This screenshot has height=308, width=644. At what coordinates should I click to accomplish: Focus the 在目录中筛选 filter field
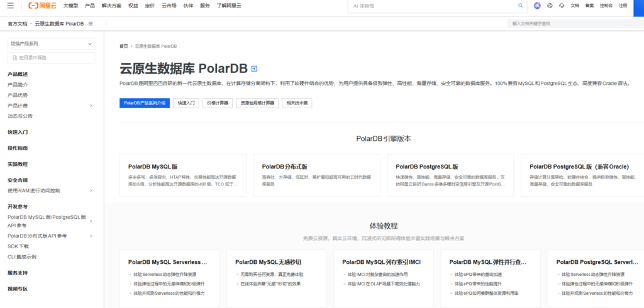pos(52,58)
